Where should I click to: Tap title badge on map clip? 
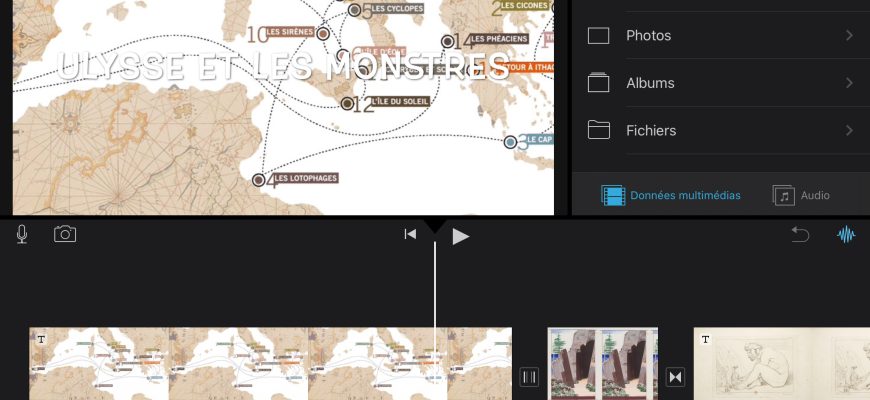tap(41, 339)
